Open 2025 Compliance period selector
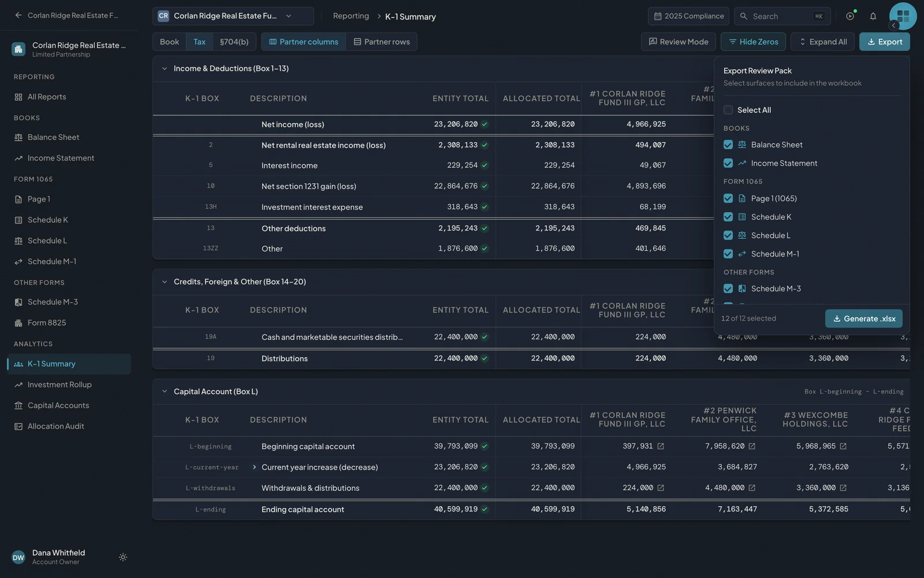This screenshot has height=578, width=924. point(688,16)
